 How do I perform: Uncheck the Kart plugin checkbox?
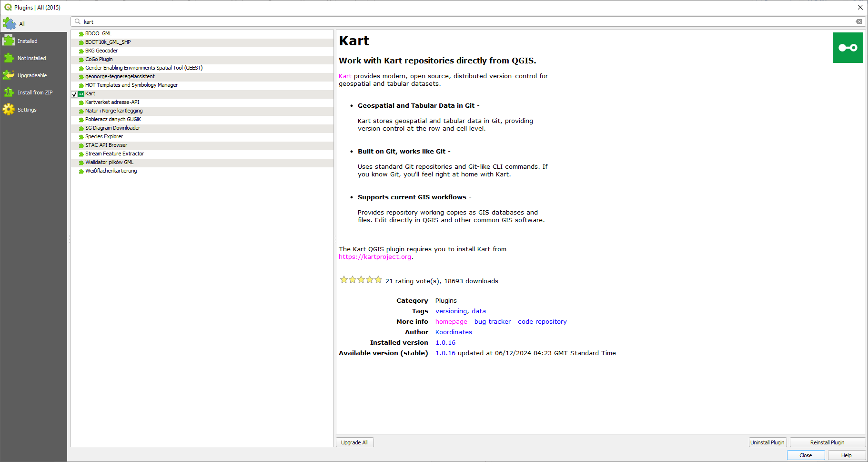(x=74, y=94)
